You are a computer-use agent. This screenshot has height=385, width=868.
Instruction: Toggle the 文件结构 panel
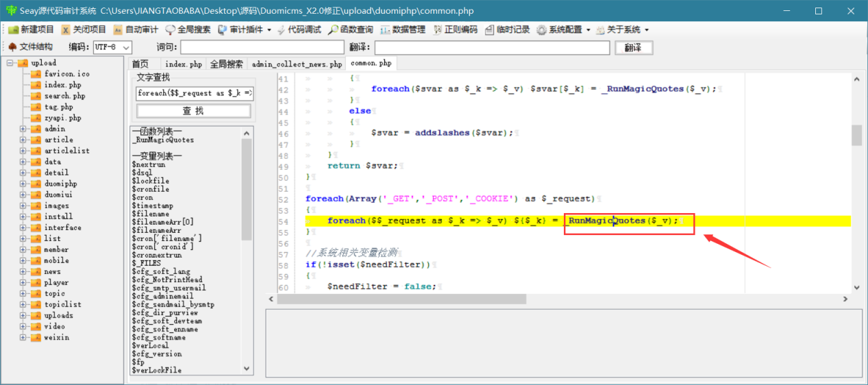[31, 47]
